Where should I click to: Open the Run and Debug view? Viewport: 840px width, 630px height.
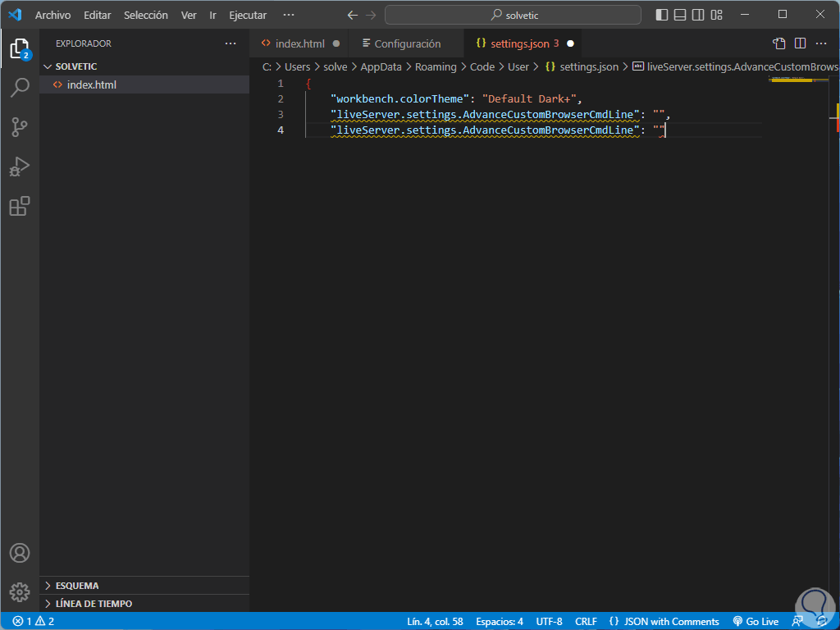tap(20, 167)
